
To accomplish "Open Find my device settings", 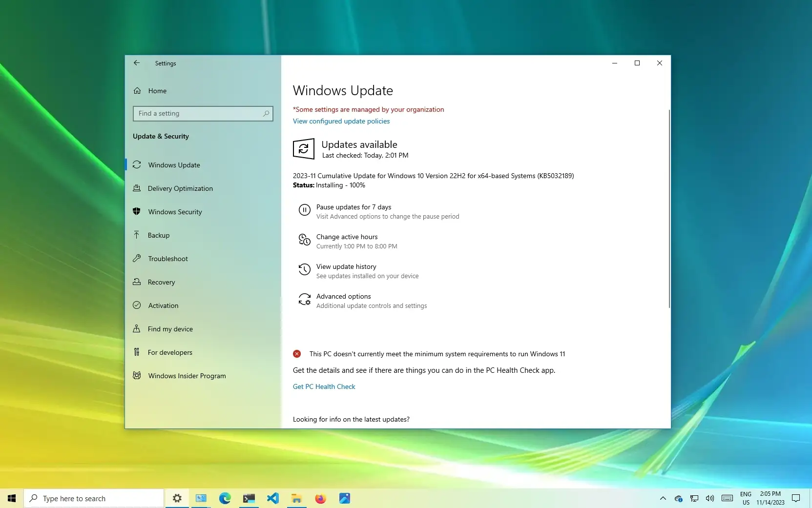I will point(203,329).
